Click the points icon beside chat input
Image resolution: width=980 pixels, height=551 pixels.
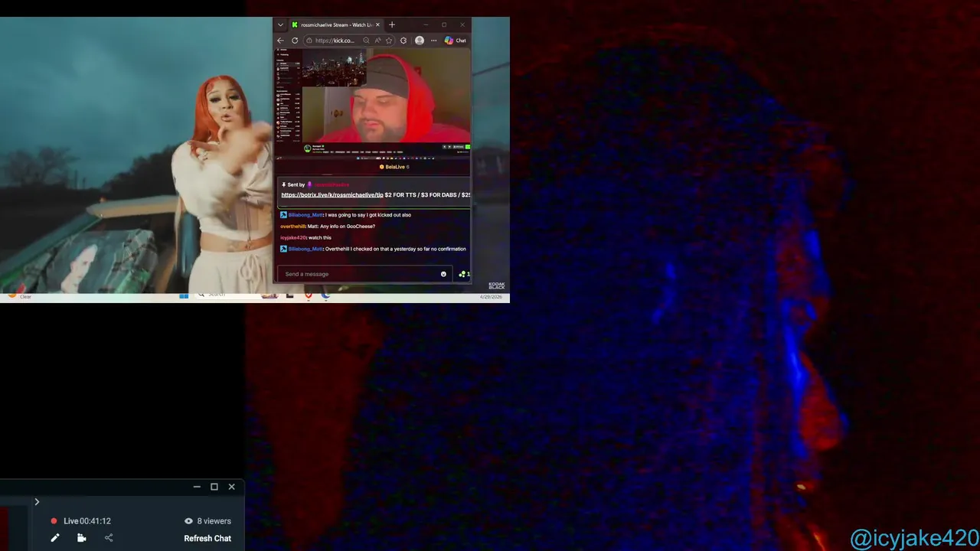click(463, 274)
